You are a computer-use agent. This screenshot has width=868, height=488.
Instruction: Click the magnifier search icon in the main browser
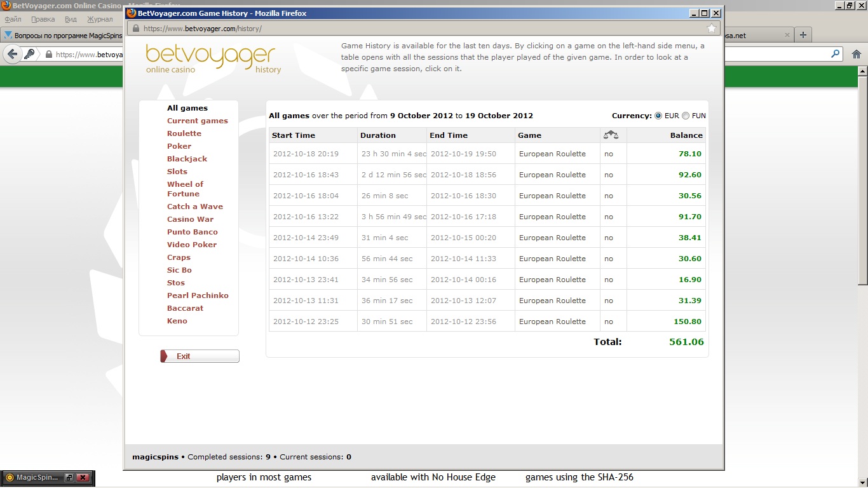point(836,55)
